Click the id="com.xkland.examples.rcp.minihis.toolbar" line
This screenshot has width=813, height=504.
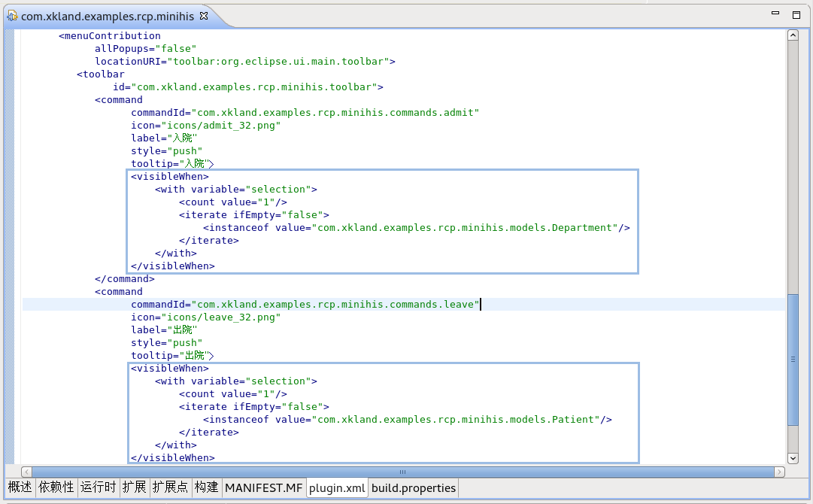tap(248, 87)
